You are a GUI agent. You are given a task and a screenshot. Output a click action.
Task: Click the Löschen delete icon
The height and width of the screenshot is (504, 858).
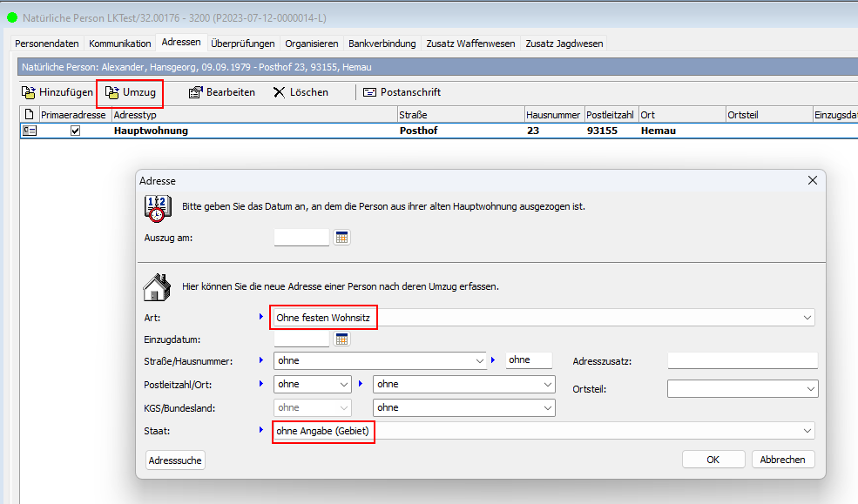279,92
